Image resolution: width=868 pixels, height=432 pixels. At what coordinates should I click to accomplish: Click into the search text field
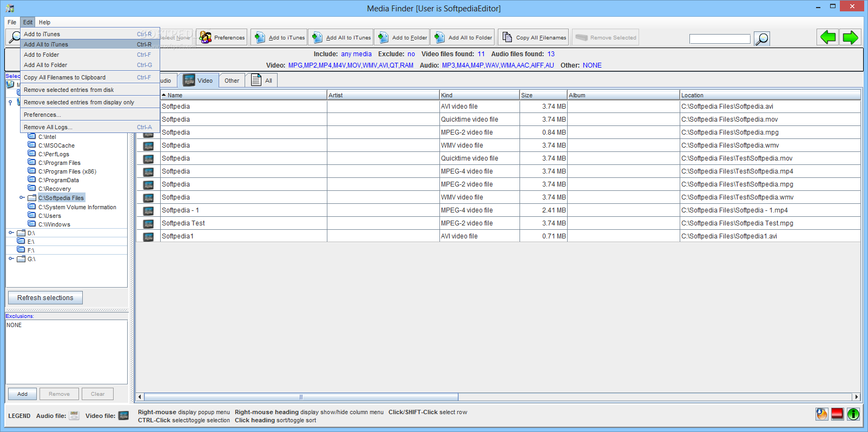(720, 39)
